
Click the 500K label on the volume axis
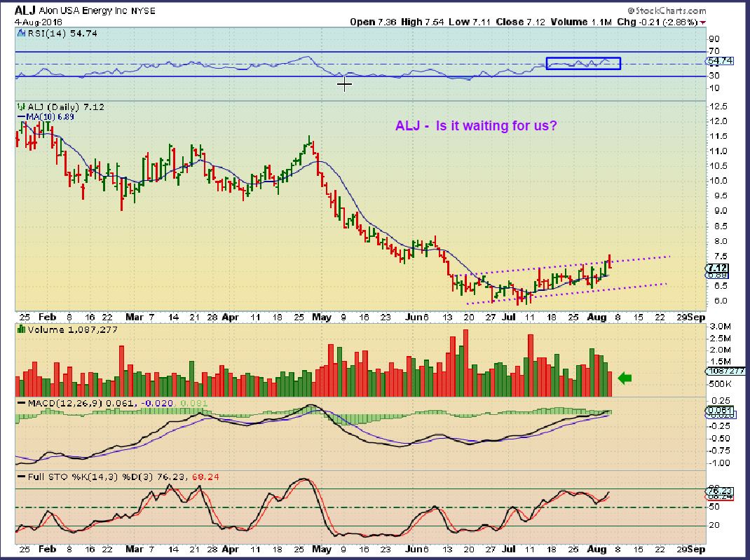(721, 384)
